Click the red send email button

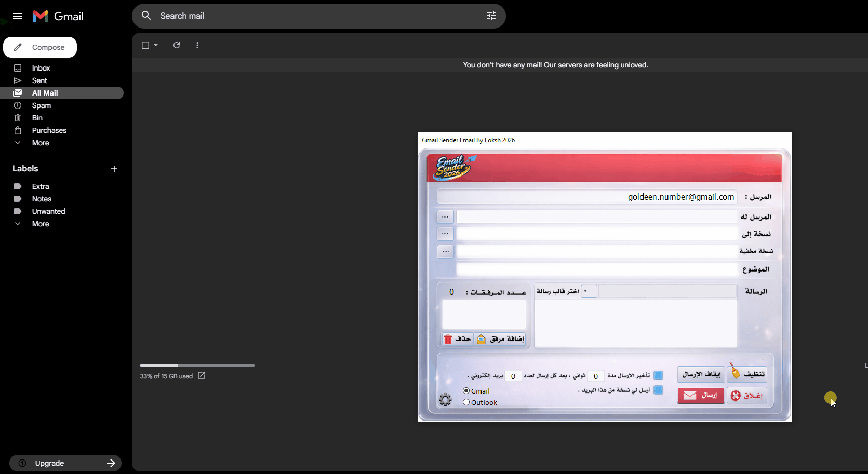[x=700, y=396]
